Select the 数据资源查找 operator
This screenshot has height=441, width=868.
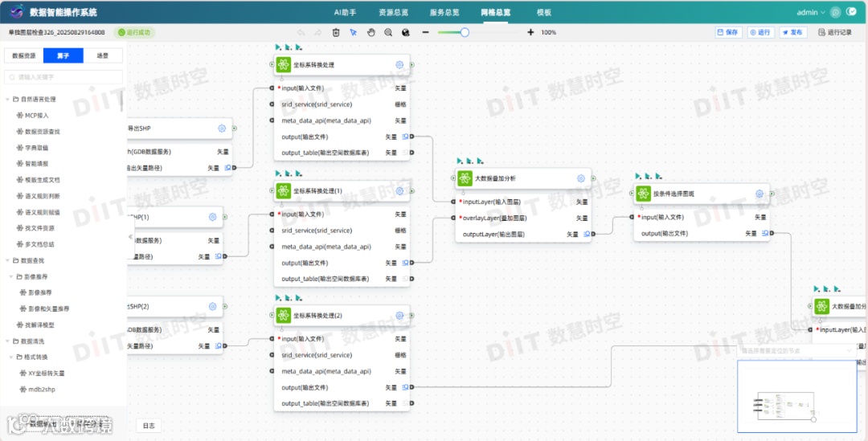(38, 132)
